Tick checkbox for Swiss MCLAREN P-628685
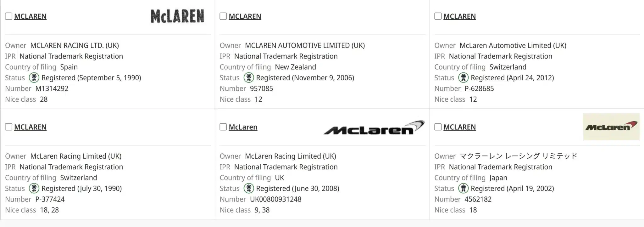Image resolution: width=644 pixels, height=227 pixels. point(438,16)
